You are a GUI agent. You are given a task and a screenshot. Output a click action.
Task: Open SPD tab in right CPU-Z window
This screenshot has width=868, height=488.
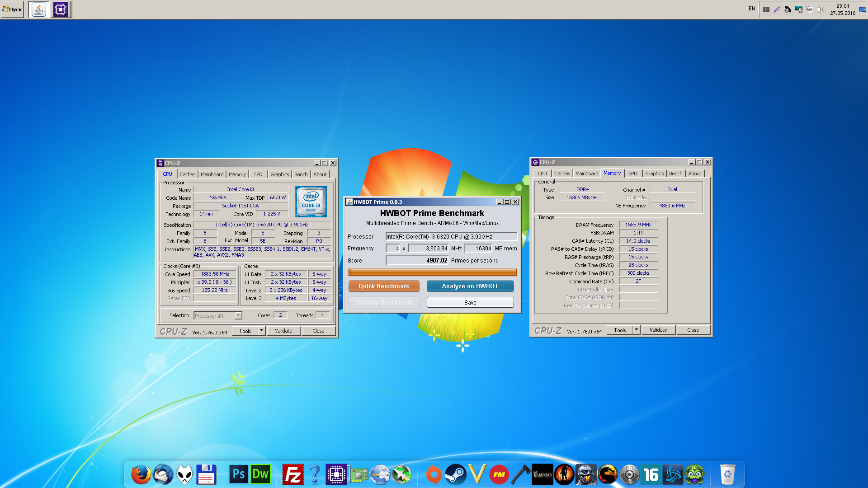pyautogui.click(x=633, y=174)
